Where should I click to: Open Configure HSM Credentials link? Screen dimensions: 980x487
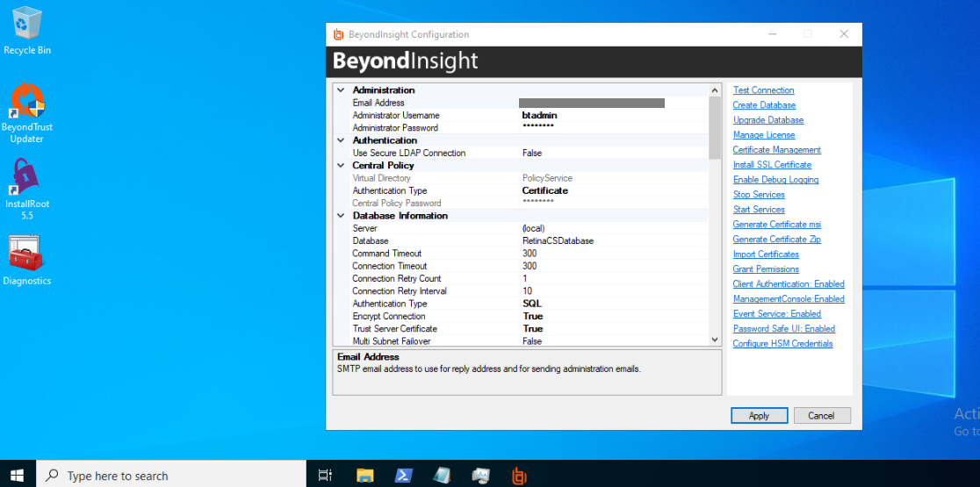tap(782, 343)
